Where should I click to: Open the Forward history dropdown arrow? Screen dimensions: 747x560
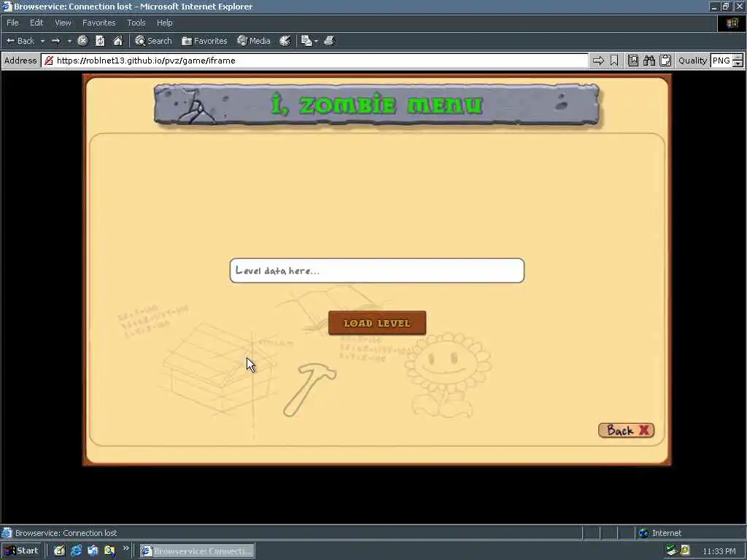click(69, 41)
